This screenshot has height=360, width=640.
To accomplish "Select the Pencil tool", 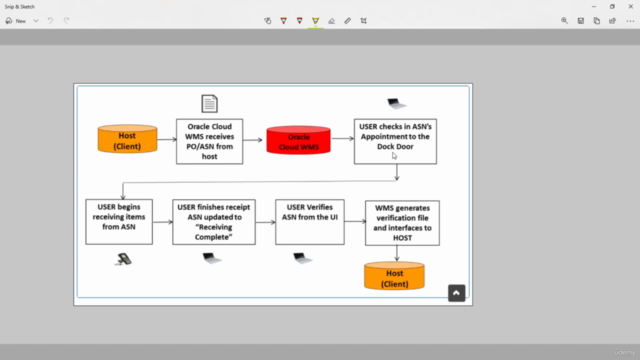I will click(299, 21).
